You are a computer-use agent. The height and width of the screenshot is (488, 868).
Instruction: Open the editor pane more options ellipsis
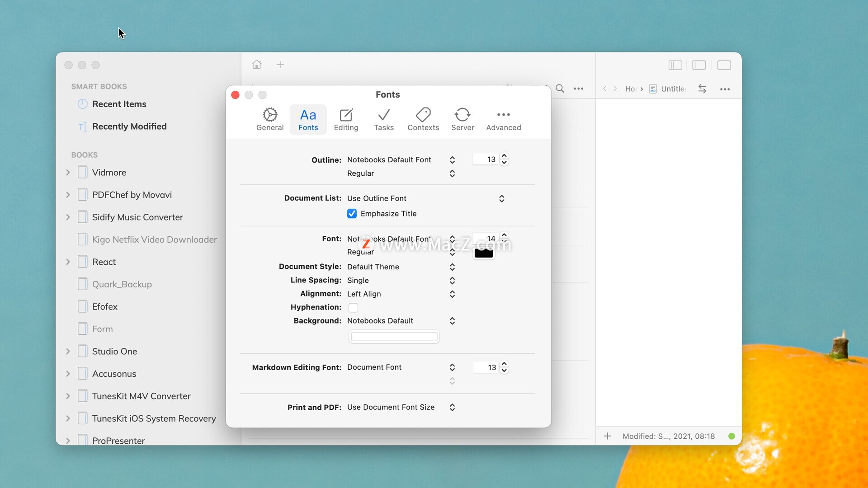click(725, 89)
